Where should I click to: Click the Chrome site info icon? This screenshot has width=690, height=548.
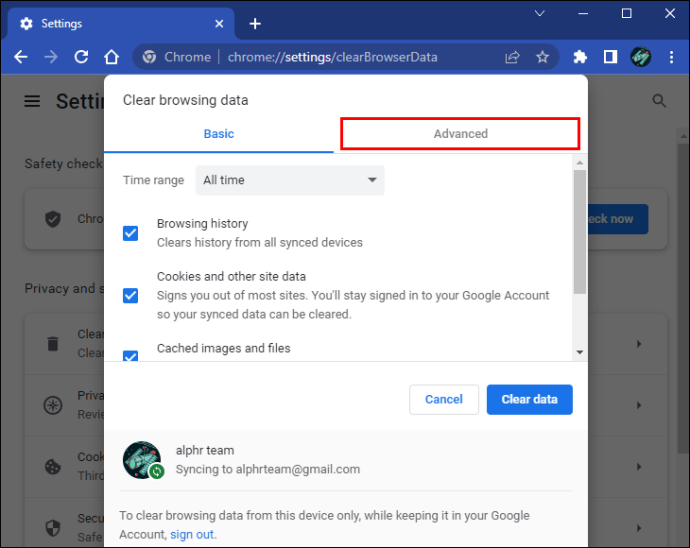click(x=149, y=57)
